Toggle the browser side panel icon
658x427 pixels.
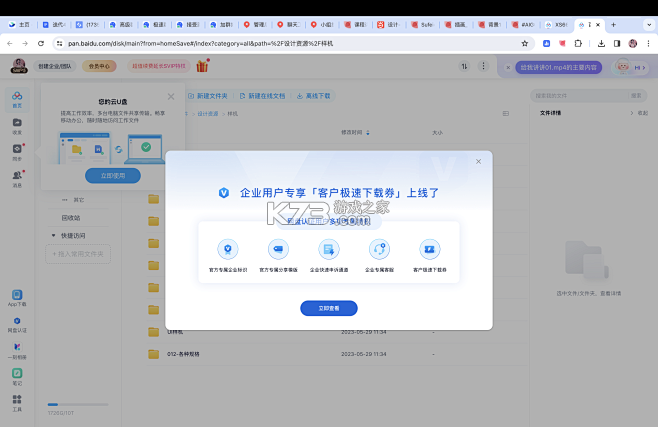tap(617, 43)
